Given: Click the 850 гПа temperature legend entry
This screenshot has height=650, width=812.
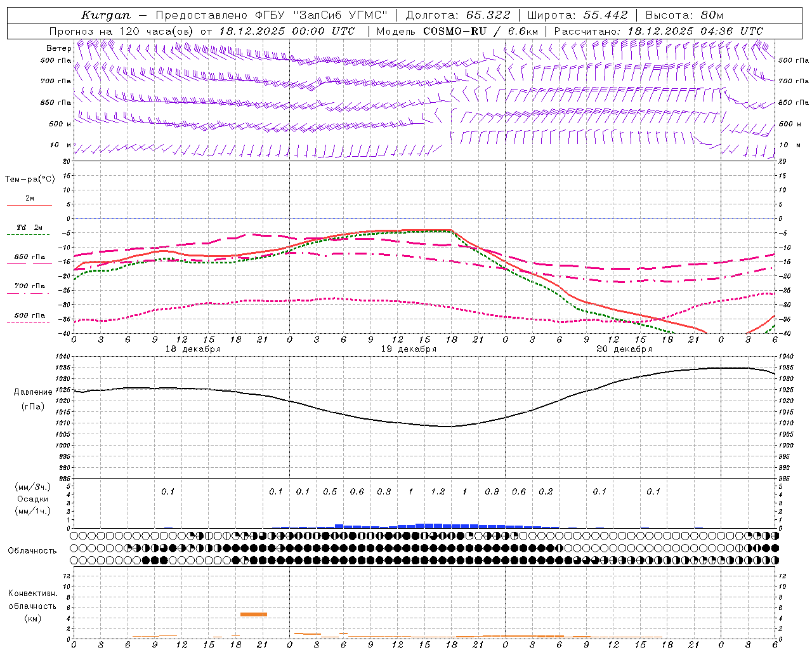Looking at the screenshot, I should [29, 257].
